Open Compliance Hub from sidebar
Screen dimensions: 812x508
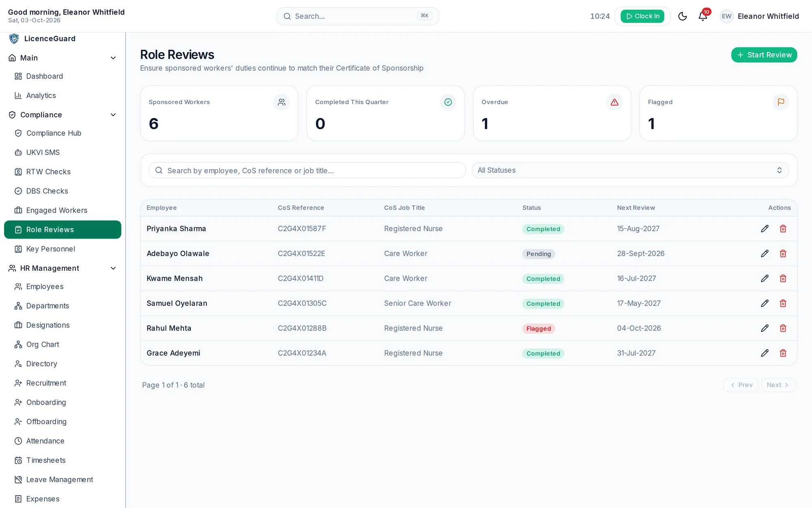63,133
